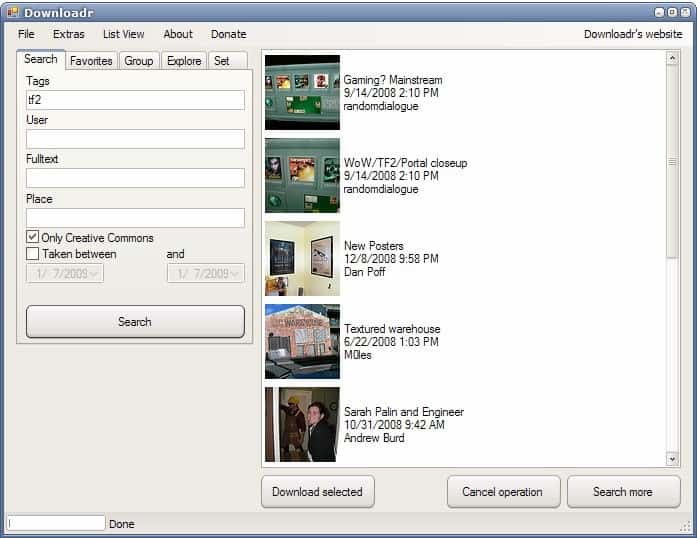
Task: Click the Downloadr app icon in title bar
Action: coord(13,12)
